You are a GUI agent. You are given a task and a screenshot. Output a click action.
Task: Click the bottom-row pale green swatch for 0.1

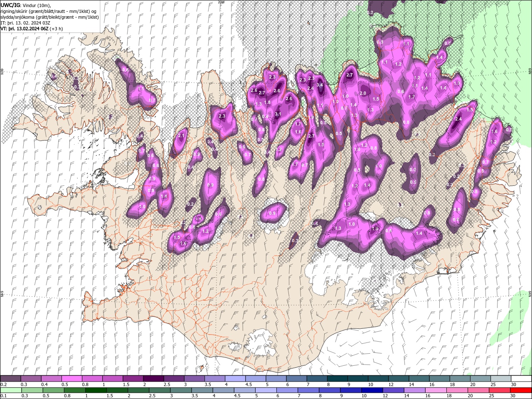coord(10,390)
